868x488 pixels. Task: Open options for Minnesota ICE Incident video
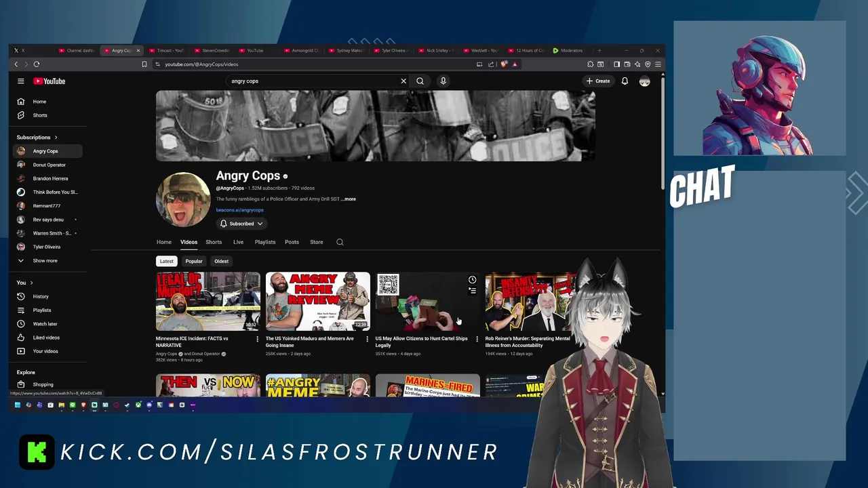257,339
